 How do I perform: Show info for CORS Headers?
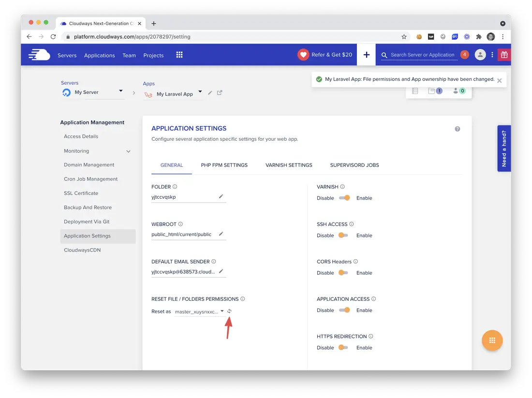tap(355, 262)
